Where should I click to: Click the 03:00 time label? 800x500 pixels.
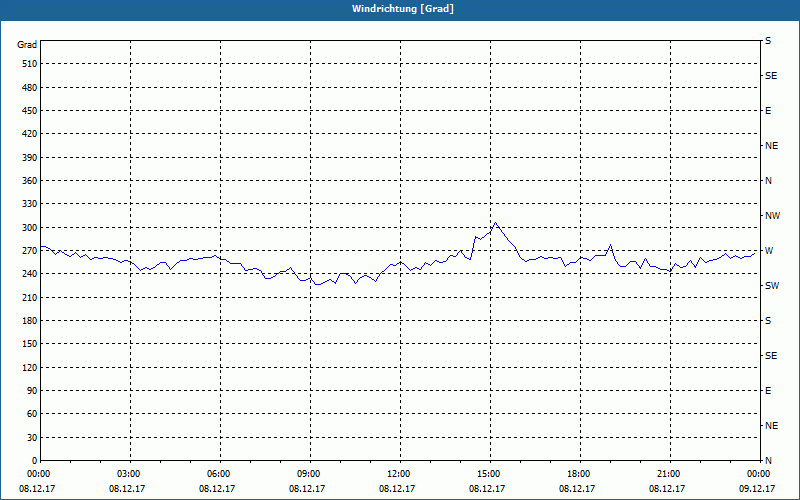pyautogui.click(x=130, y=474)
